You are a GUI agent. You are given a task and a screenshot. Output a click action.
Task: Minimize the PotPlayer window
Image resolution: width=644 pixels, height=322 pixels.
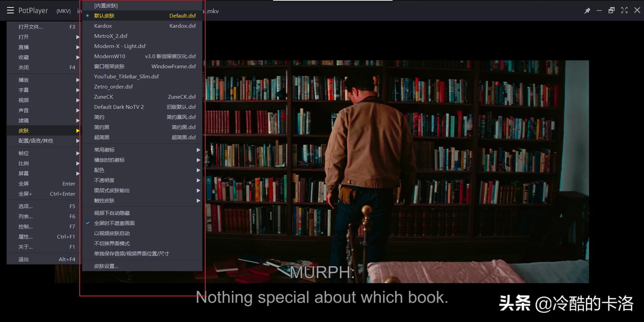click(x=599, y=10)
